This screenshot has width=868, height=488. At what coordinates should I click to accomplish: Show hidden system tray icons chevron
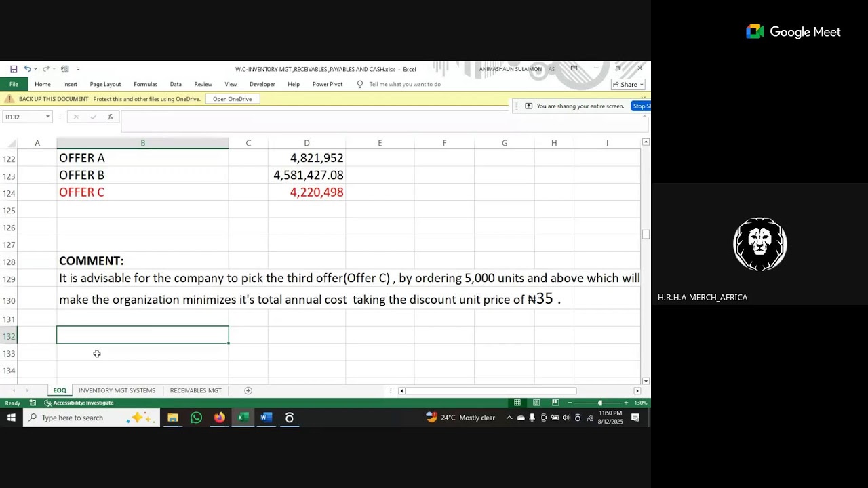(509, 418)
